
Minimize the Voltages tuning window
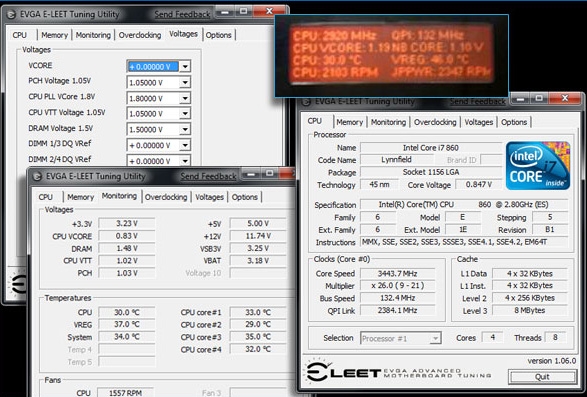click(225, 12)
